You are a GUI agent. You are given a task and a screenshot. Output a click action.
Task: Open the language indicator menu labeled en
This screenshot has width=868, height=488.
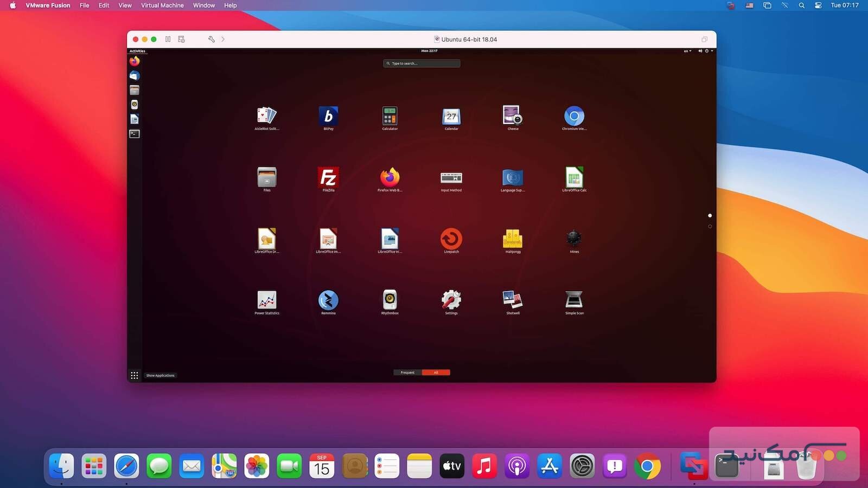pyautogui.click(x=686, y=50)
